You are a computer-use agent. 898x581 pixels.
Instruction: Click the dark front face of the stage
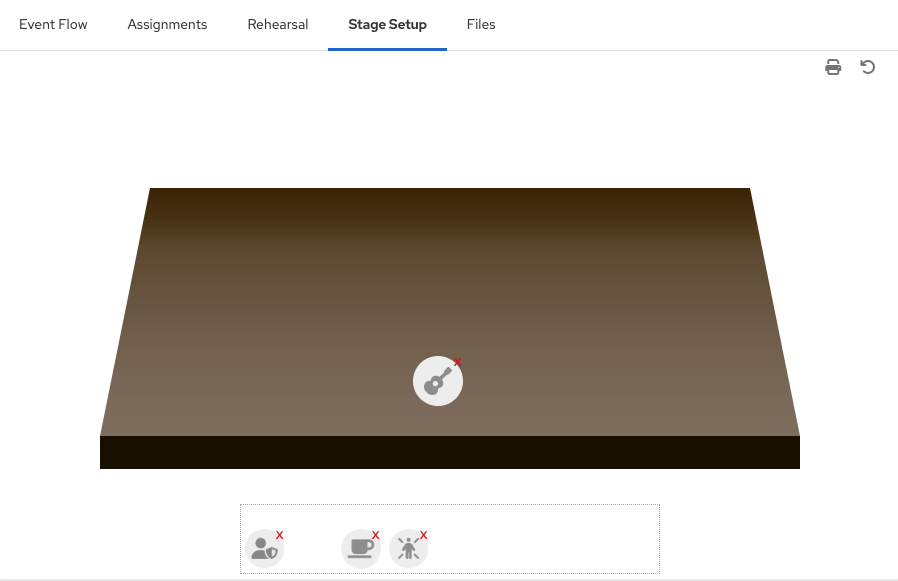tap(450, 452)
